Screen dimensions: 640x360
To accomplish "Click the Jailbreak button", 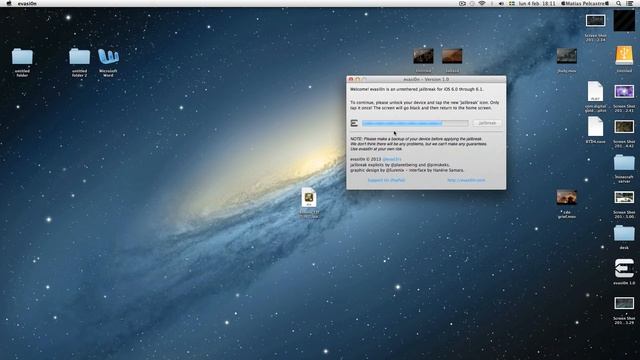I will tap(487, 123).
